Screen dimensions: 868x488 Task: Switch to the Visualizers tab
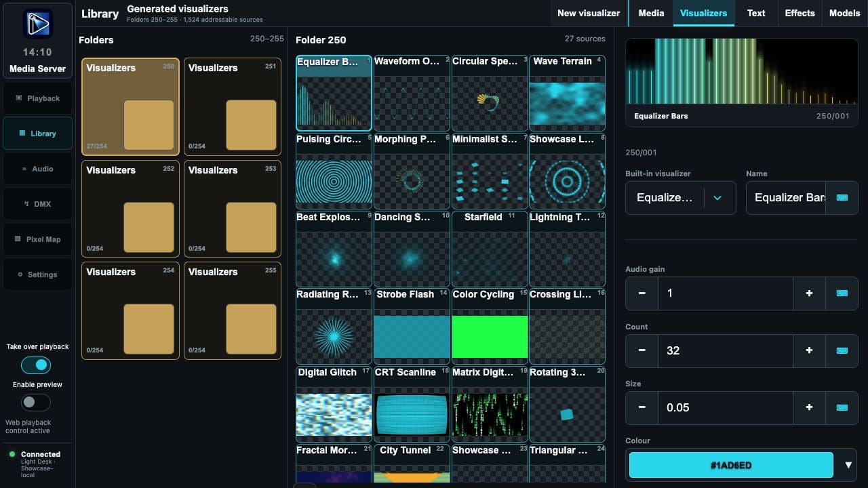[x=703, y=13]
